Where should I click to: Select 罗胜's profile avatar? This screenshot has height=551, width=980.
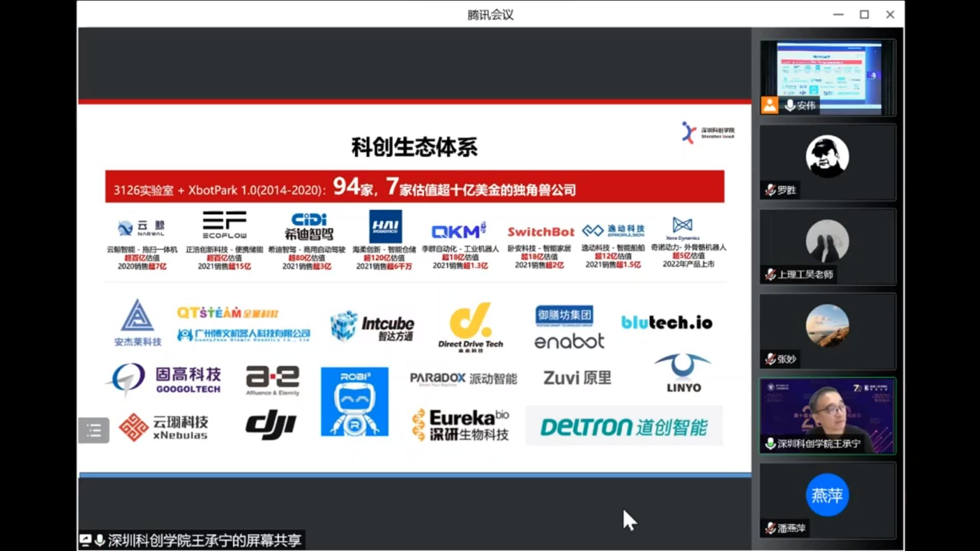(827, 156)
